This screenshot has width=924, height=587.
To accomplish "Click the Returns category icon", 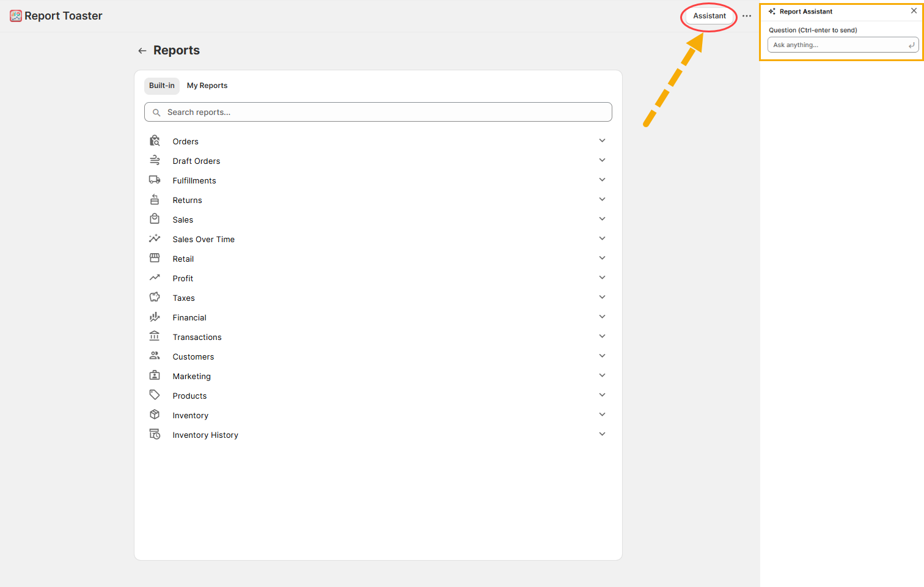I will (155, 199).
